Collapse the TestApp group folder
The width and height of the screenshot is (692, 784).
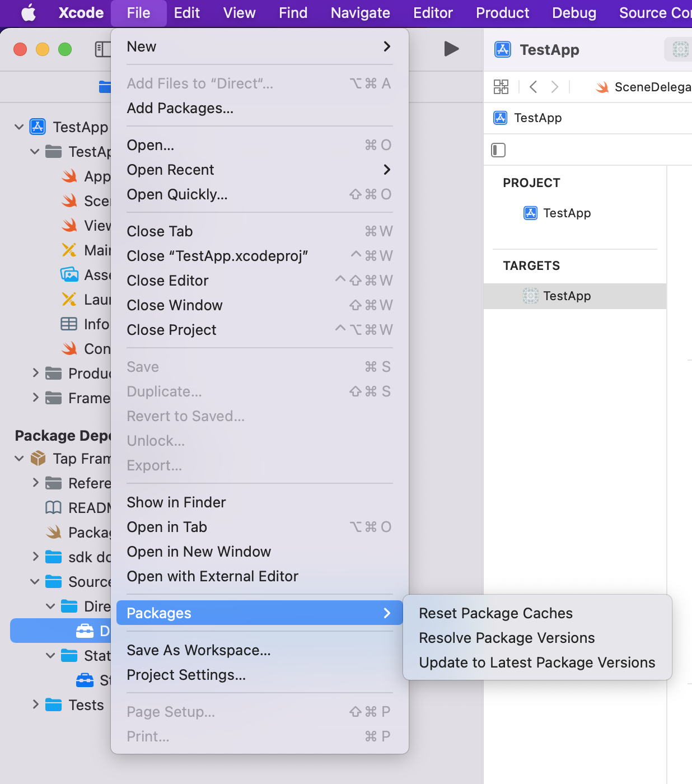[x=35, y=151]
